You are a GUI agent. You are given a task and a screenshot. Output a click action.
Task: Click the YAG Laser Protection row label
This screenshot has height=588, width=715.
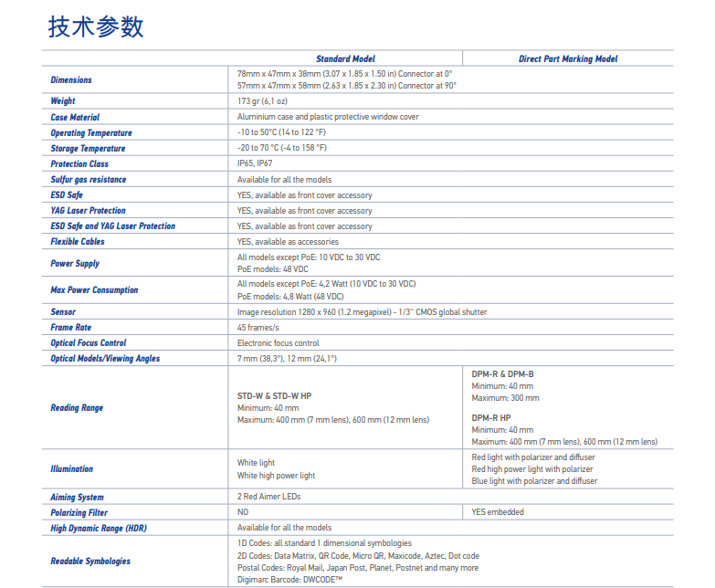[x=89, y=210]
